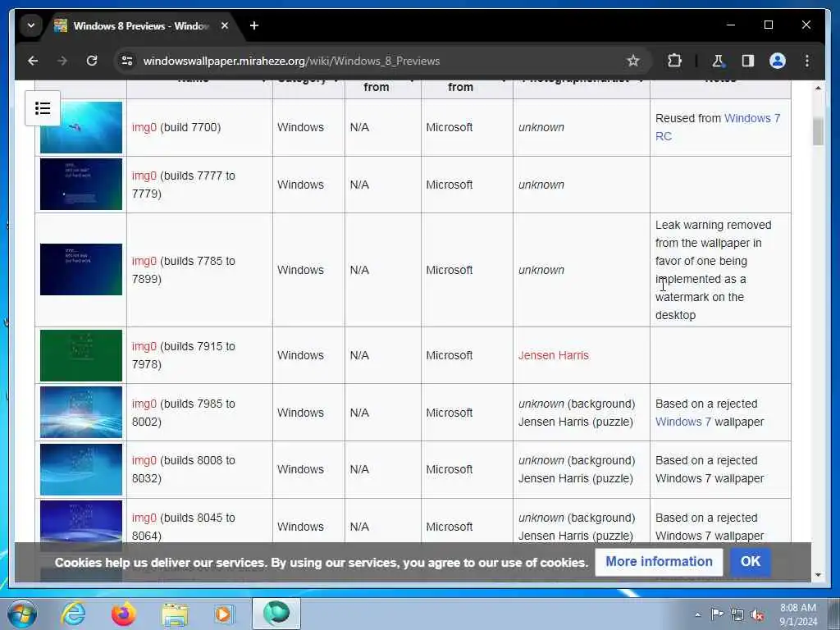
Task: Click the vertical scrollbar thumb
Action: click(818, 131)
